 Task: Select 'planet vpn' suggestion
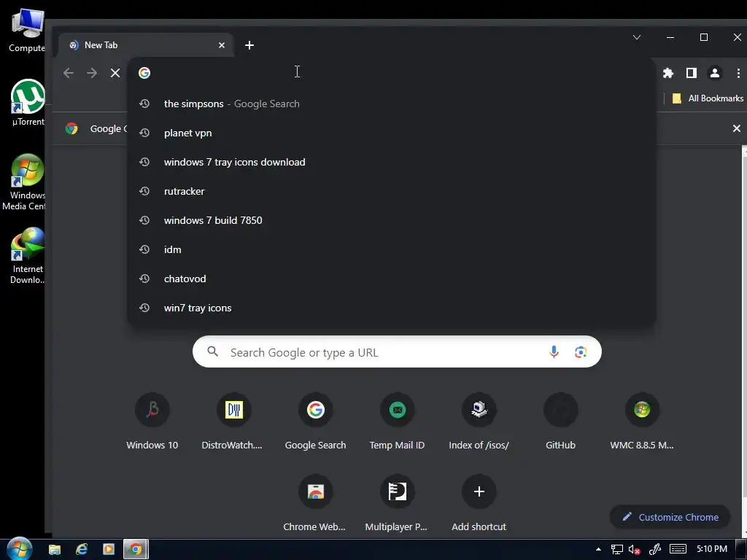pos(392,133)
